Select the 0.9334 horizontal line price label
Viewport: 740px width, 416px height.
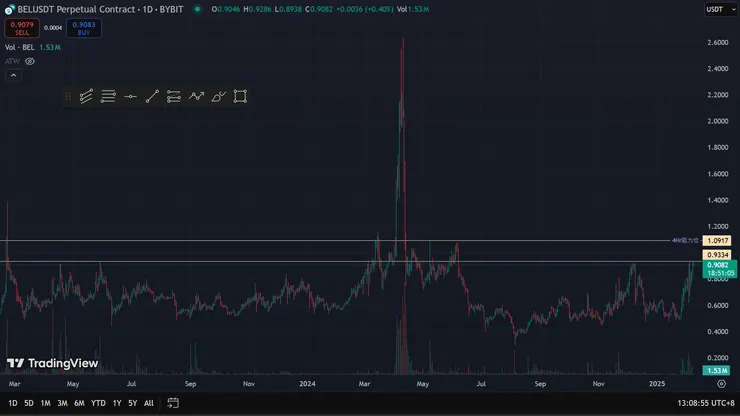(717, 255)
